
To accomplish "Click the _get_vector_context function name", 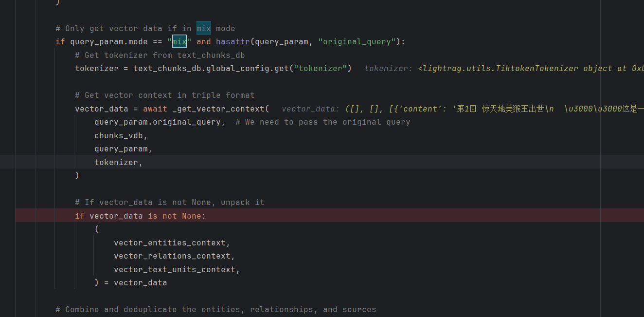I will (x=218, y=109).
